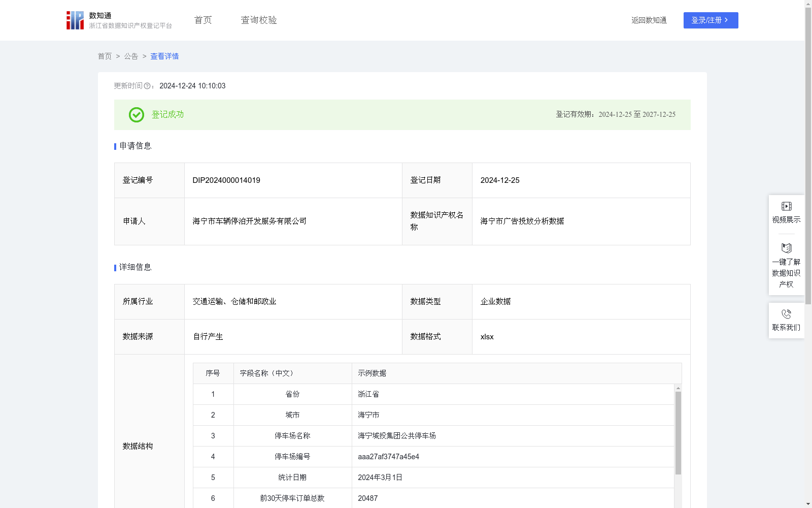Click the 停车场名称 field name cell
This screenshot has height=508, width=812.
(x=293, y=436)
